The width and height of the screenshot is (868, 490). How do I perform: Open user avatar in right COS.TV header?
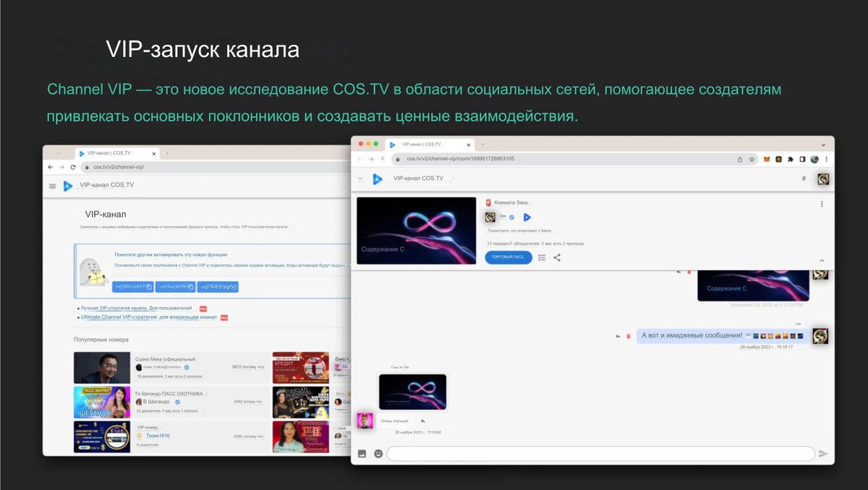tap(823, 179)
